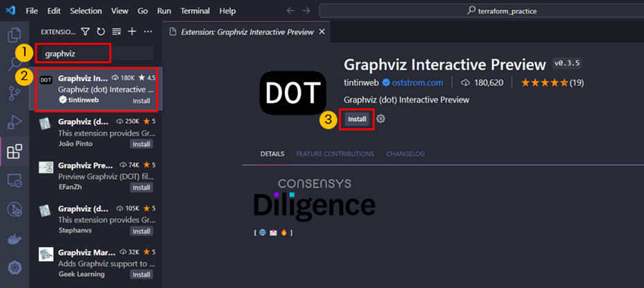Click the tintinweb publisher name in details

pyautogui.click(x=362, y=83)
